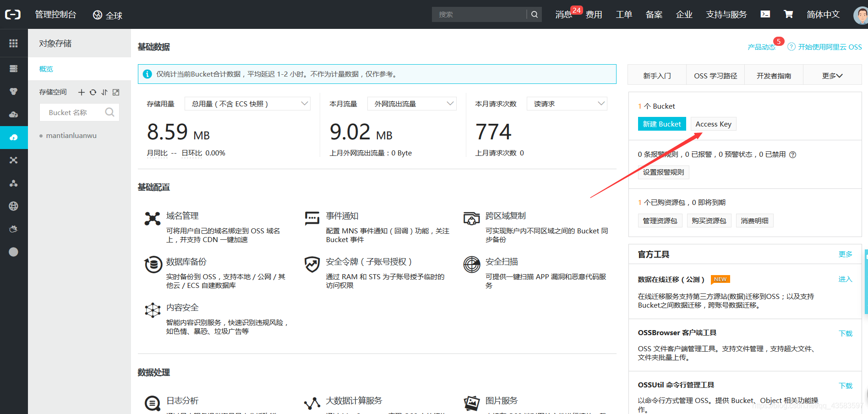Open 日志分析 log analysis

click(x=182, y=400)
